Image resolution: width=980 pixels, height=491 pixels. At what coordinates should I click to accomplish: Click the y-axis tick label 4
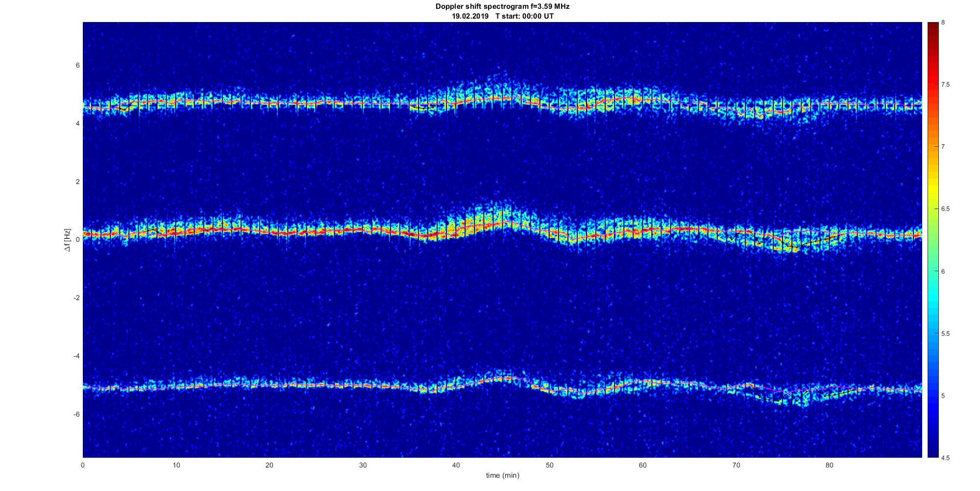[78, 124]
